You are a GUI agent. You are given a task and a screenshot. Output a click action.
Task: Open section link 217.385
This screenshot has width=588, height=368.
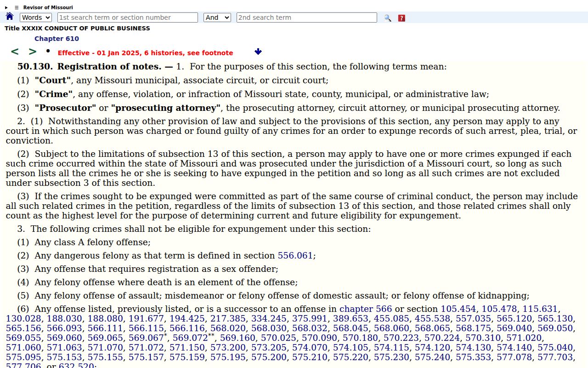point(228,318)
